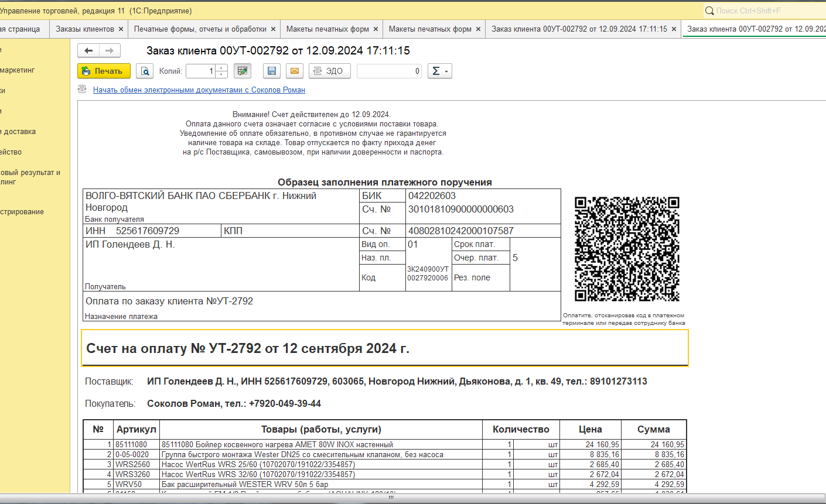Switch to Заказы клиентов tab

84,29
